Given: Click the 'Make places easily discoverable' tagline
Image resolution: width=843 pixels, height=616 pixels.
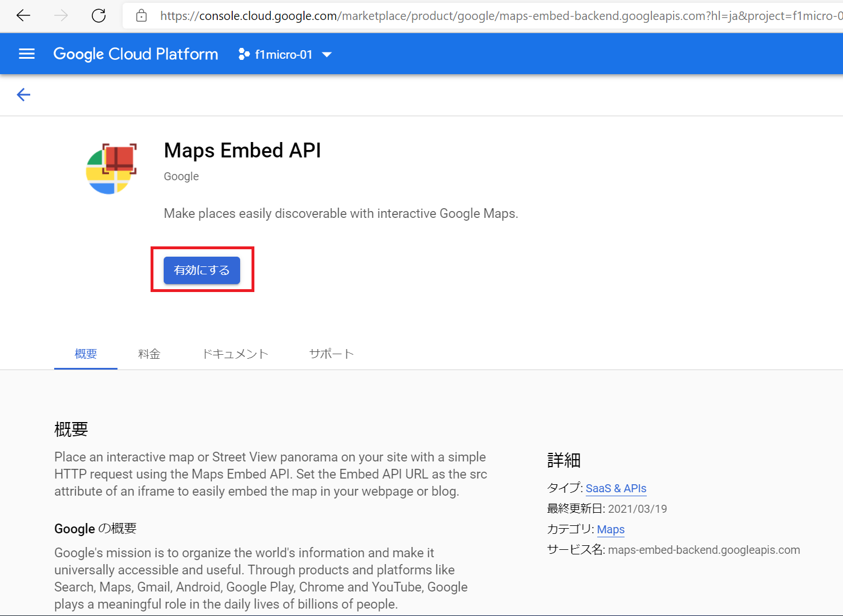Looking at the screenshot, I should [x=341, y=213].
